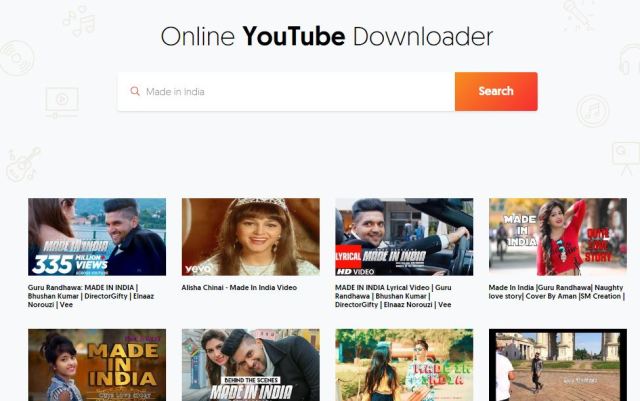Open the Alisha Chinai vevo video thumbnail
This screenshot has height=401, width=640.
click(251, 237)
